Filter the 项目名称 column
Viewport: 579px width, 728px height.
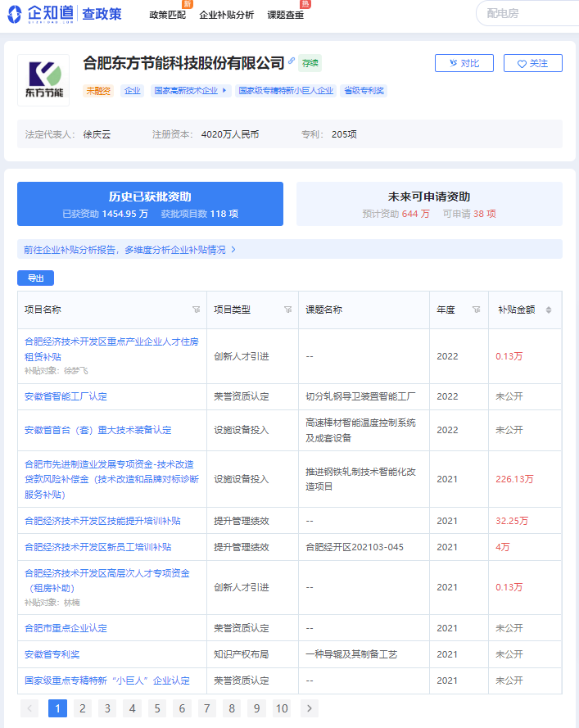(197, 310)
